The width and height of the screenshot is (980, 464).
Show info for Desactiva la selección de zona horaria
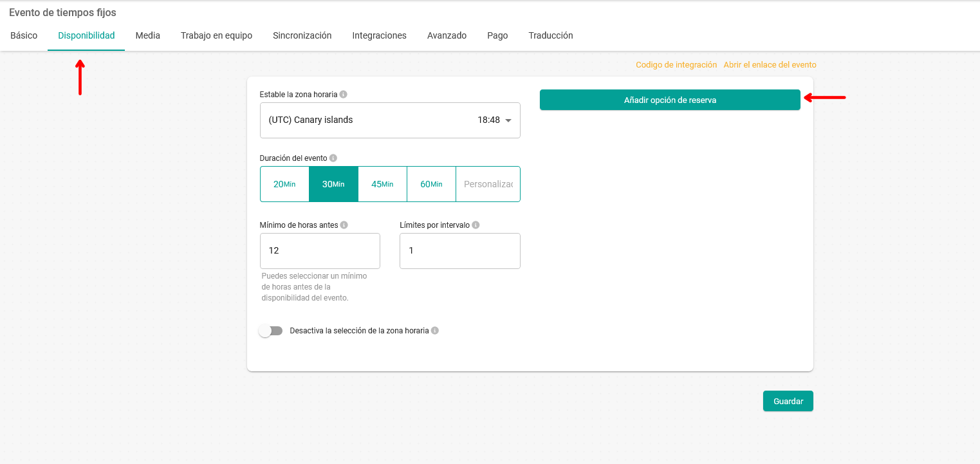pos(435,331)
